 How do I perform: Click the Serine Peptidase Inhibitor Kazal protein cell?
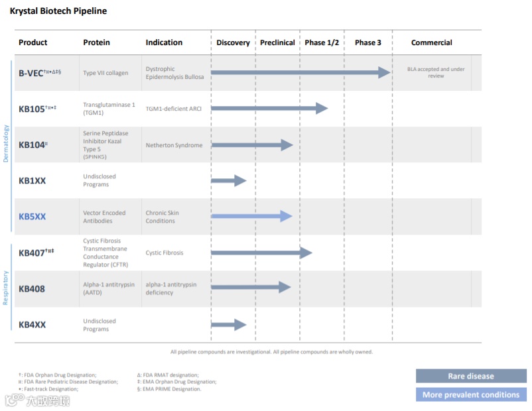(x=105, y=145)
